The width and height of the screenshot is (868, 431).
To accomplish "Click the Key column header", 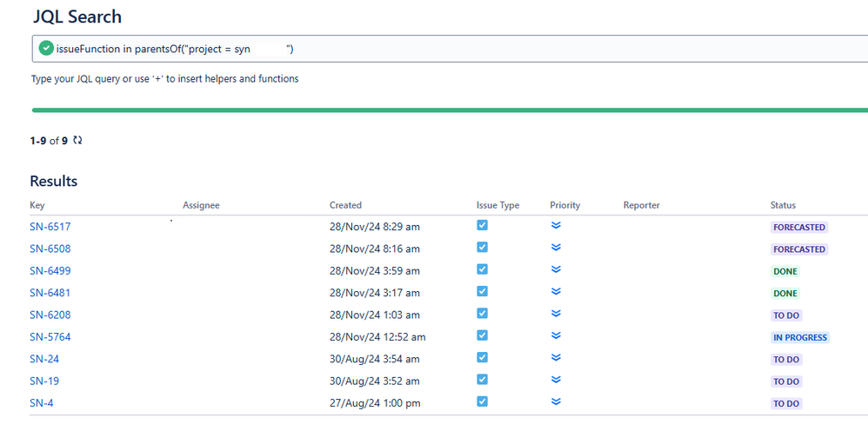I will (x=37, y=205).
